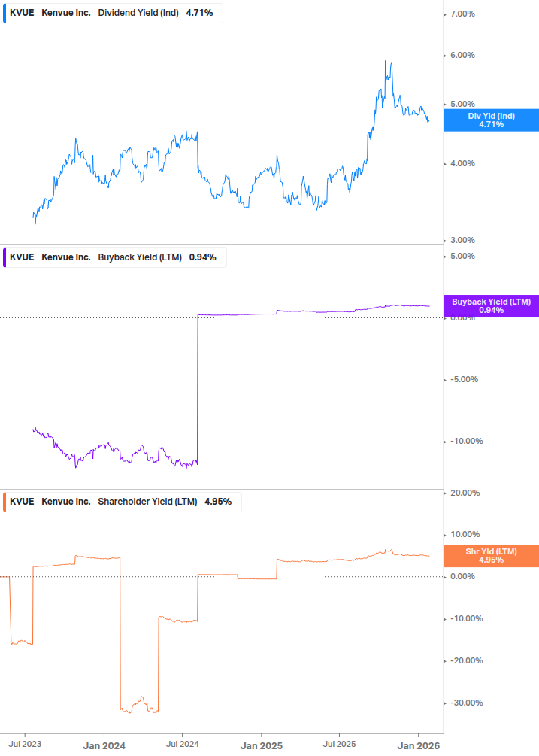This screenshot has height=756, width=539.
Task: Click the -20.00% label on shareholder yield axis
Action: click(x=466, y=661)
